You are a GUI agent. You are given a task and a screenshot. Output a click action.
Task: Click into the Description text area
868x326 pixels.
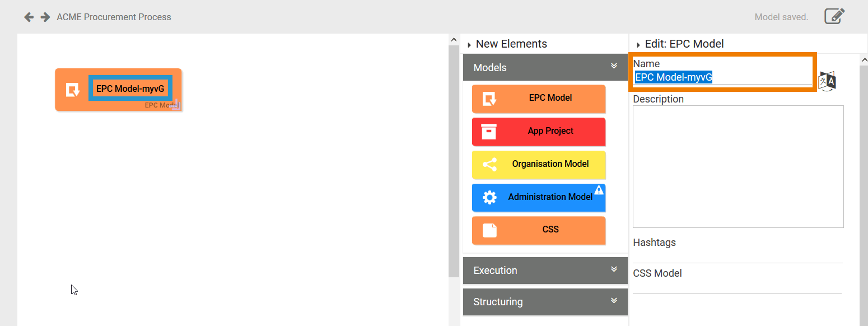[738, 165]
